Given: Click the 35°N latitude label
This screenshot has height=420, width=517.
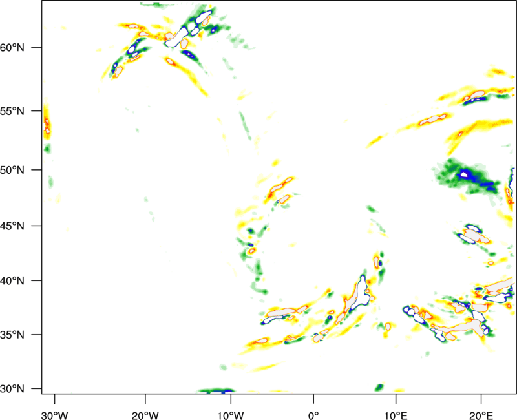Looking at the screenshot, I should [12, 335].
